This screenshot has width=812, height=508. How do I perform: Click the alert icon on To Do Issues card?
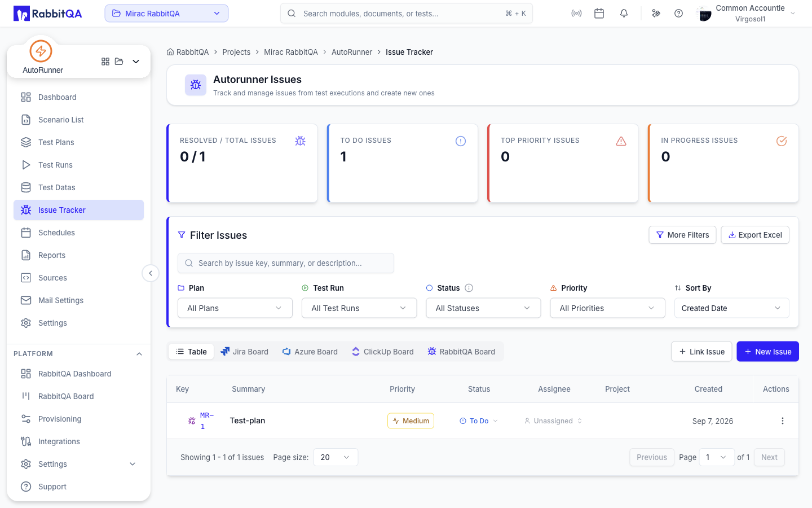(461, 141)
